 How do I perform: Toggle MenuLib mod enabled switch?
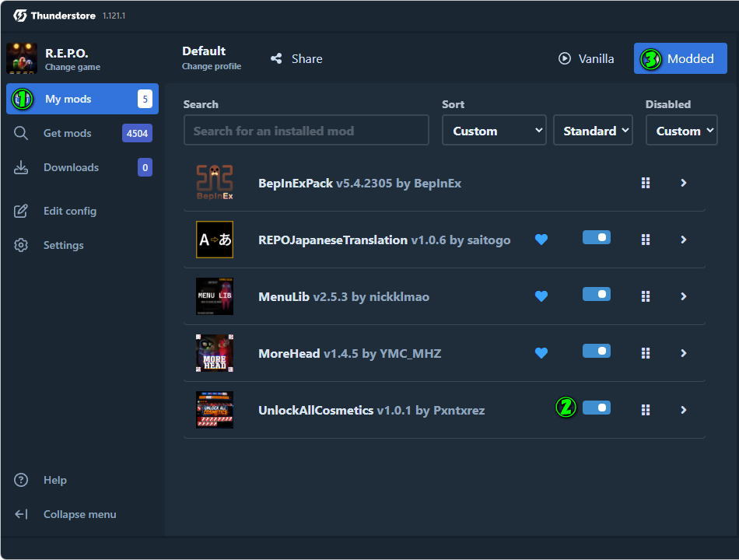click(x=597, y=294)
